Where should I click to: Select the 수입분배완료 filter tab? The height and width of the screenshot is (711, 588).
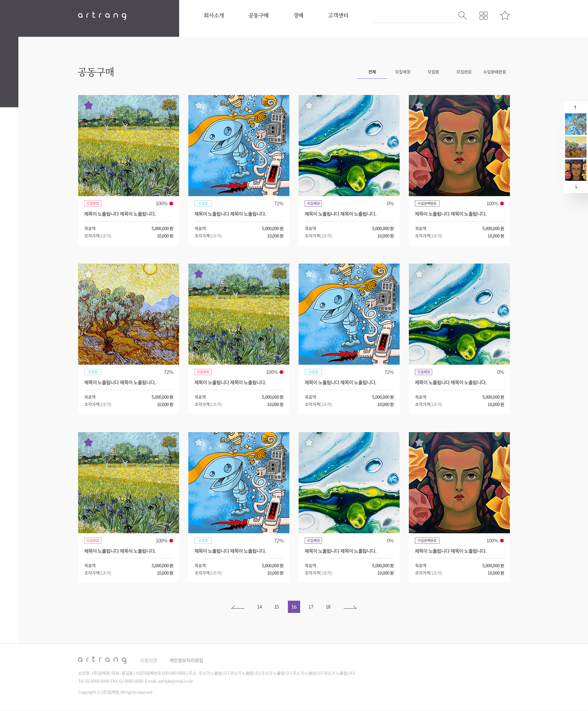pyautogui.click(x=494, y=72)
